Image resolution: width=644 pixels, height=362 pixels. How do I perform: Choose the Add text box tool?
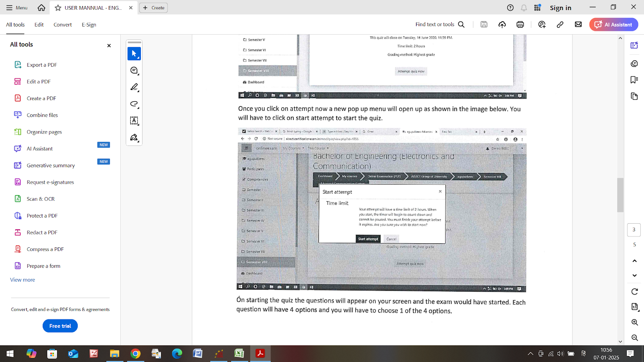point(134,121)
